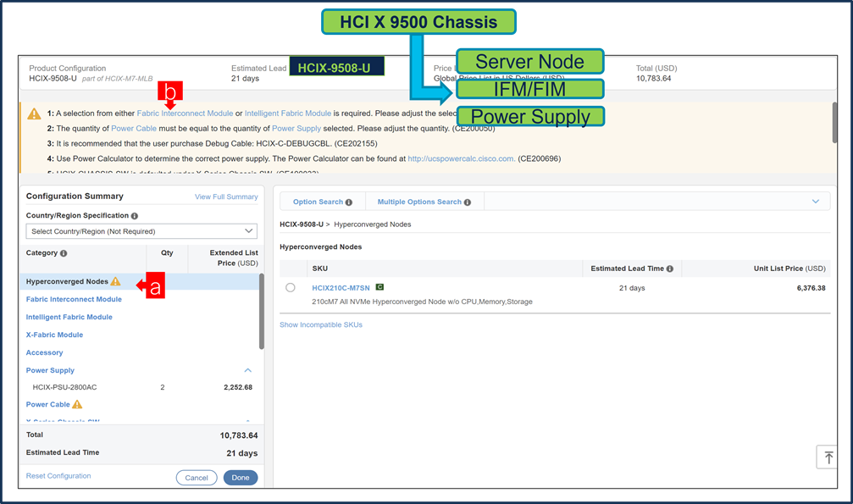Click info icon beside Estimated Lead Time column
The width and height of the screenshot is (853, 504).
click(670, 269)
